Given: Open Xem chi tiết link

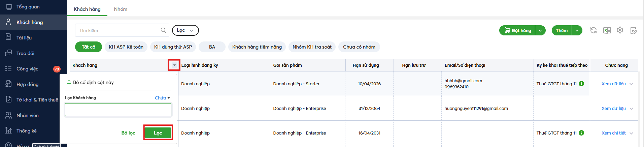Looking at the screenshot, I should (x=613, y=133).
